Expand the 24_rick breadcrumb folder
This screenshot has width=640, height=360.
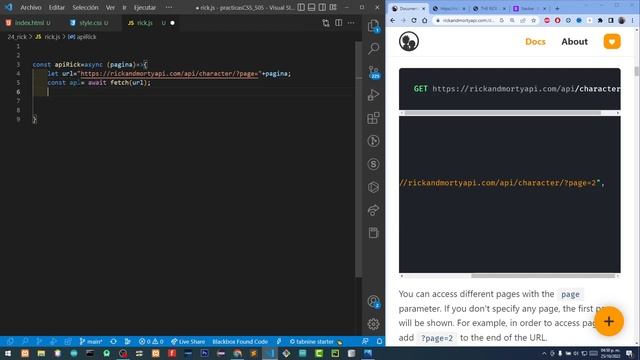tap(17, 37)
